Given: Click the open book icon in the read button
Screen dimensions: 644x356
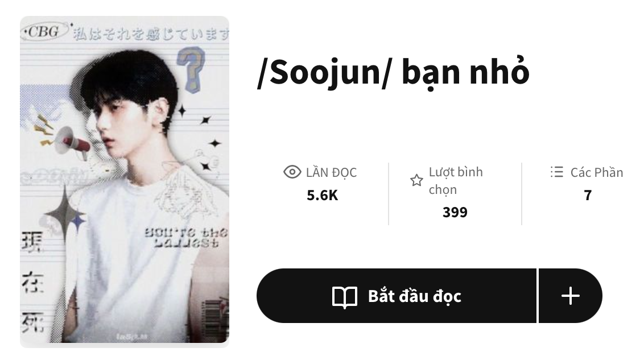Looking at the screenshot, I should (344, 297).
